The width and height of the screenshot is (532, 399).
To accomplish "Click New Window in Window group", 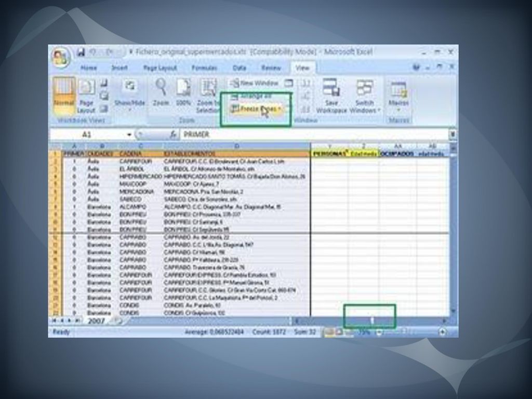I will pyautogui.click(x=255, y=83).
